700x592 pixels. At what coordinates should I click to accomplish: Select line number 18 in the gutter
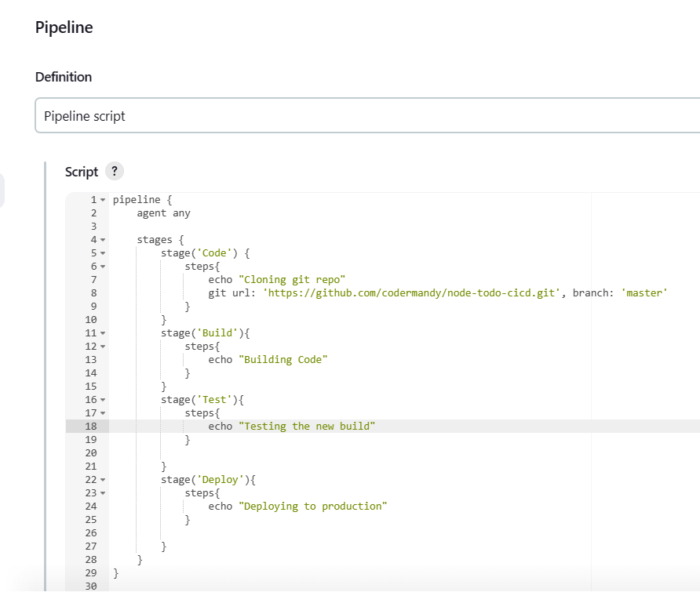[91, 427]
